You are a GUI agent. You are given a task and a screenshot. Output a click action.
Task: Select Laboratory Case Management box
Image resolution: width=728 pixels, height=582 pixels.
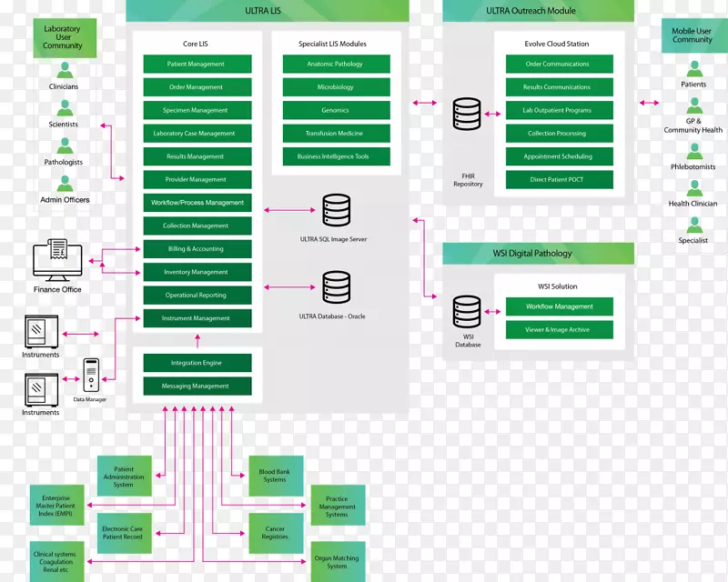(197, 133)
